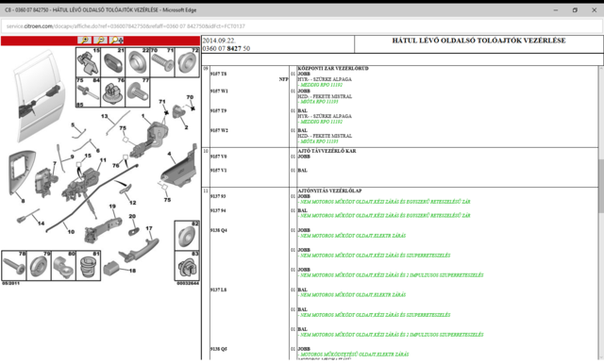Zoom in on the parts diagram

pos(84,40)
